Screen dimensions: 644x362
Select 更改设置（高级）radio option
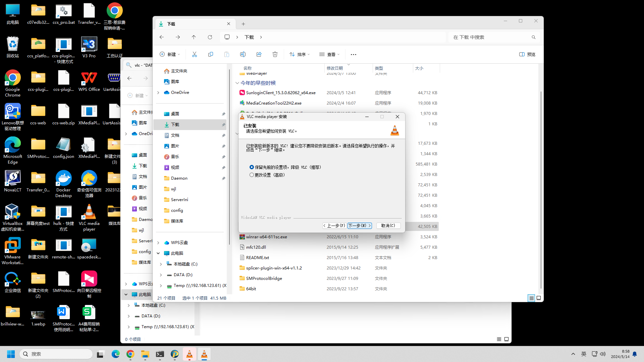[x=252, y=175]
